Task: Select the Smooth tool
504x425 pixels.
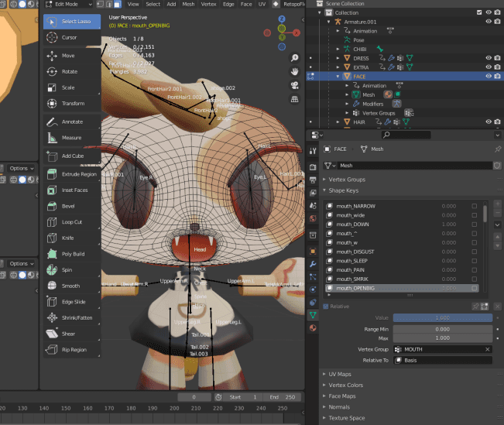Action: coord(72,286)
